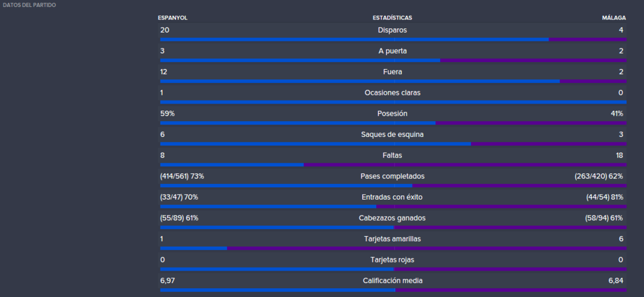The width and height of the screenshot is (644, 297).
Task: Click the ESPANYOL team header
Action: 172,18
